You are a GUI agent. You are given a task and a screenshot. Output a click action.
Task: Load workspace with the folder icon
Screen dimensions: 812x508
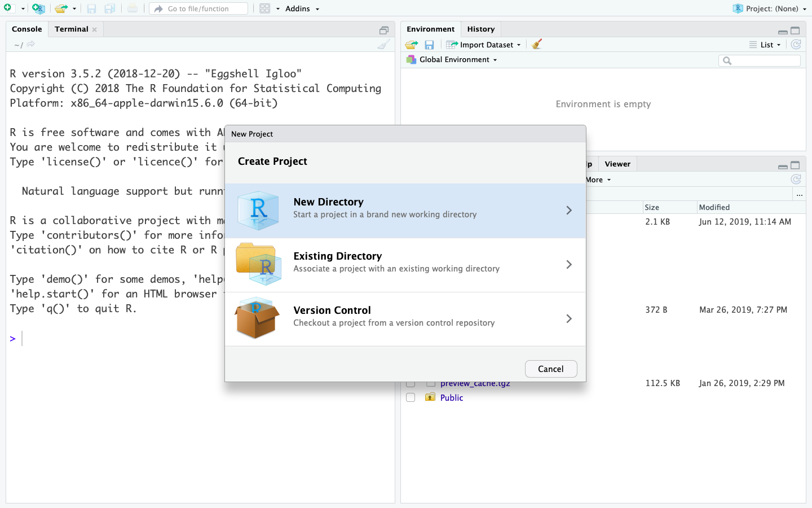tap(412, 45)
